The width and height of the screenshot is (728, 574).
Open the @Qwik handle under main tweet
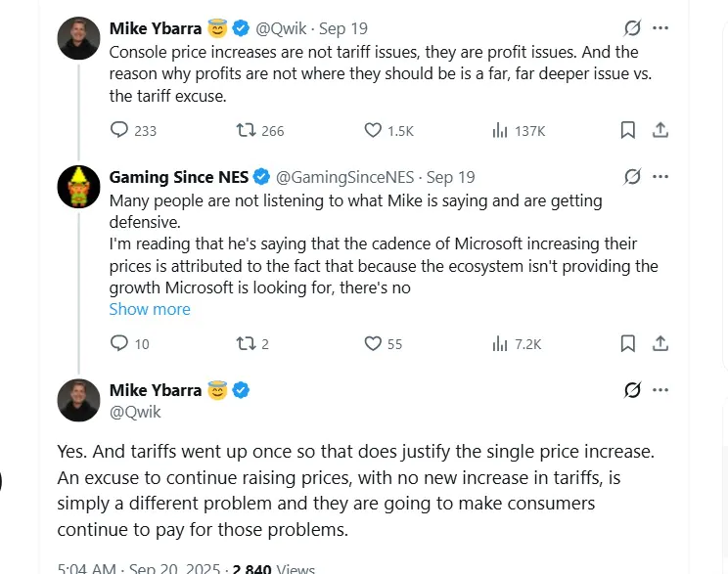[x=135, y=412]
